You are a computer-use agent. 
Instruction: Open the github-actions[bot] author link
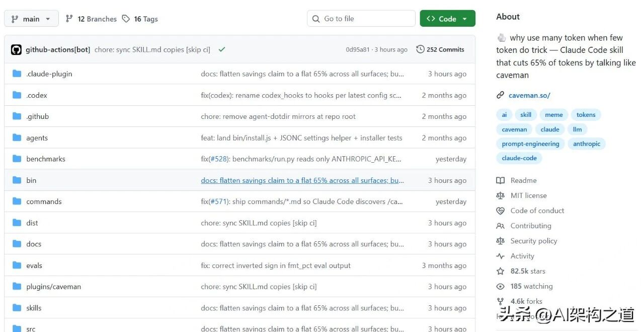tap(58, 49)
